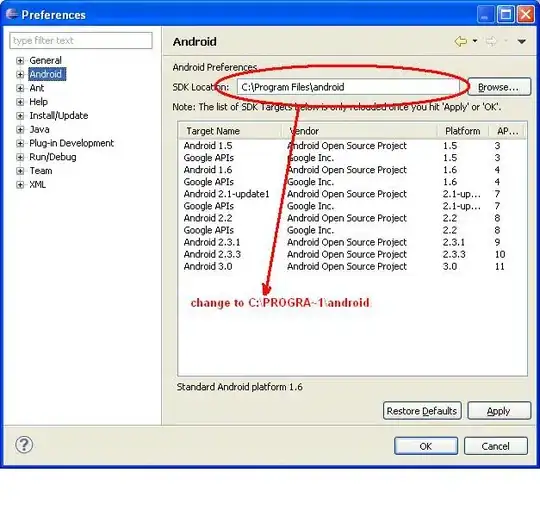Click the type filter text field

[x=81, y=41]
